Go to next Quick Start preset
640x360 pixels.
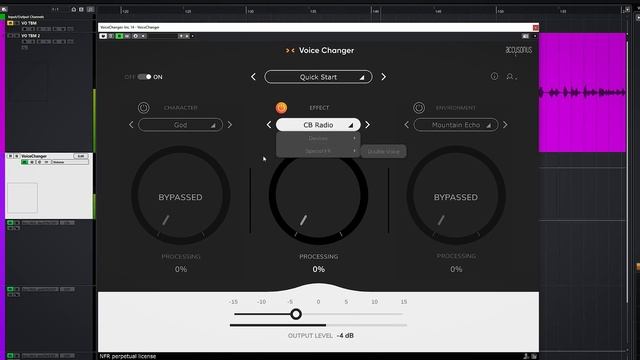tap(383, 77)
